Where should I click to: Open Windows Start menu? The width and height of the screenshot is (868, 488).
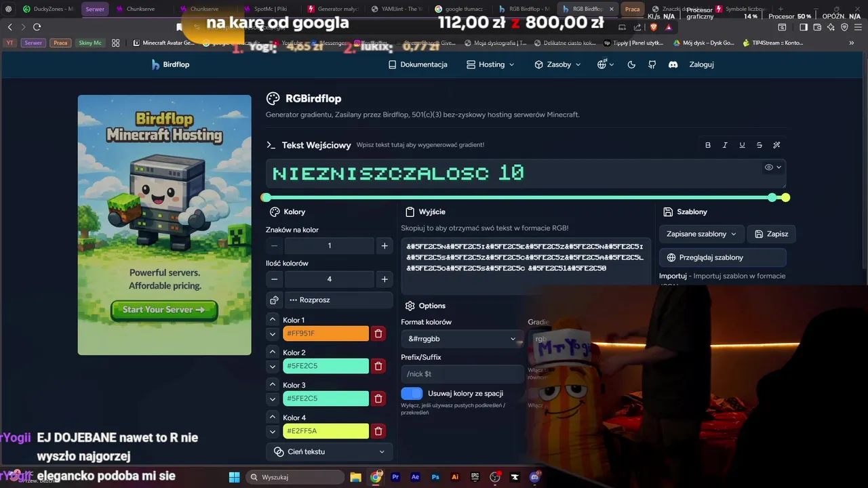point(234,477)
